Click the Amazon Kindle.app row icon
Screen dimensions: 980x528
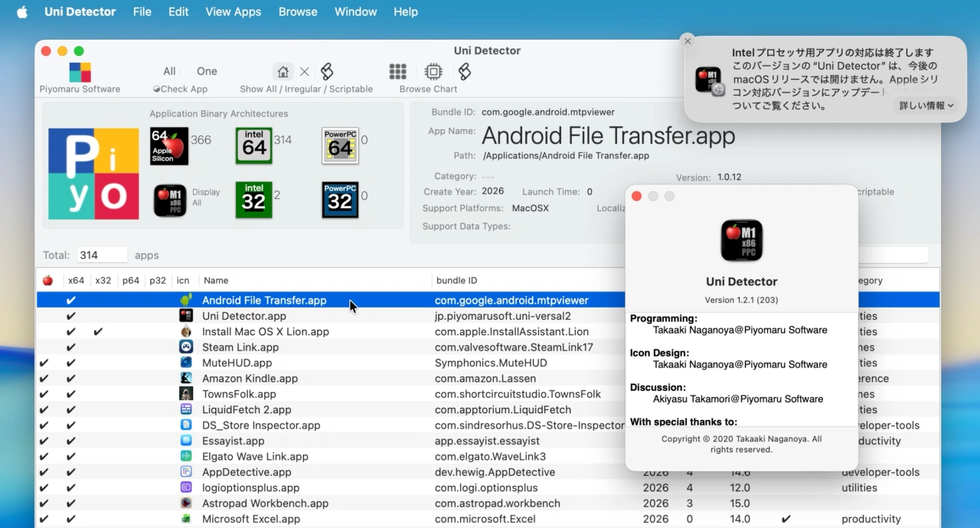[186, 378]
